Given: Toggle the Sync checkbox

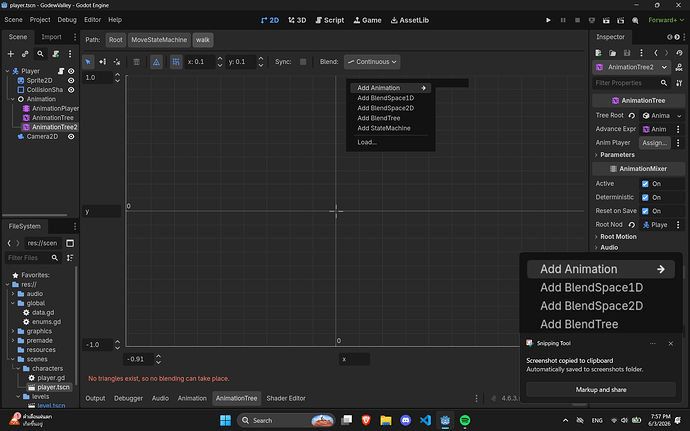Looking at the screenshot, I should 303,62.
